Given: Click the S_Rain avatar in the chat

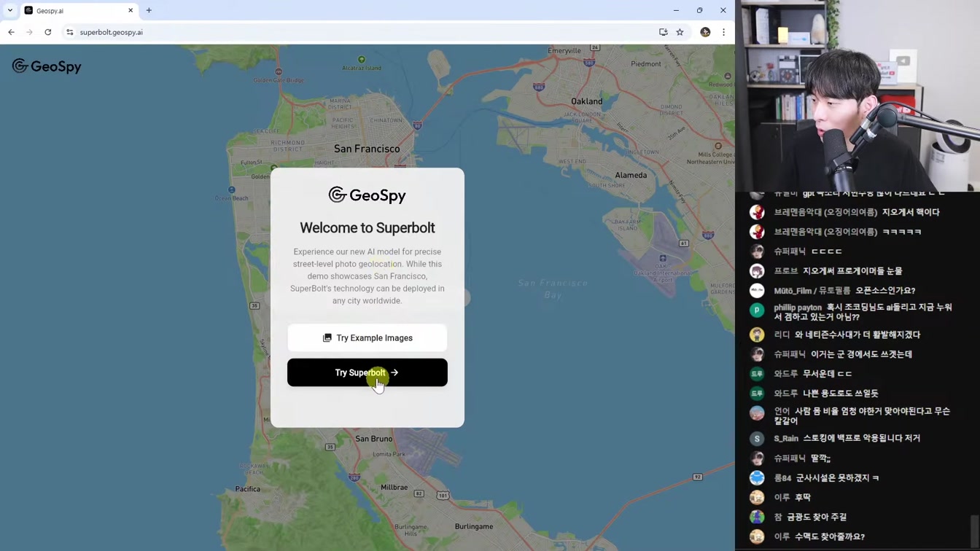Looking at the screenshot, I should coord(757,438).
